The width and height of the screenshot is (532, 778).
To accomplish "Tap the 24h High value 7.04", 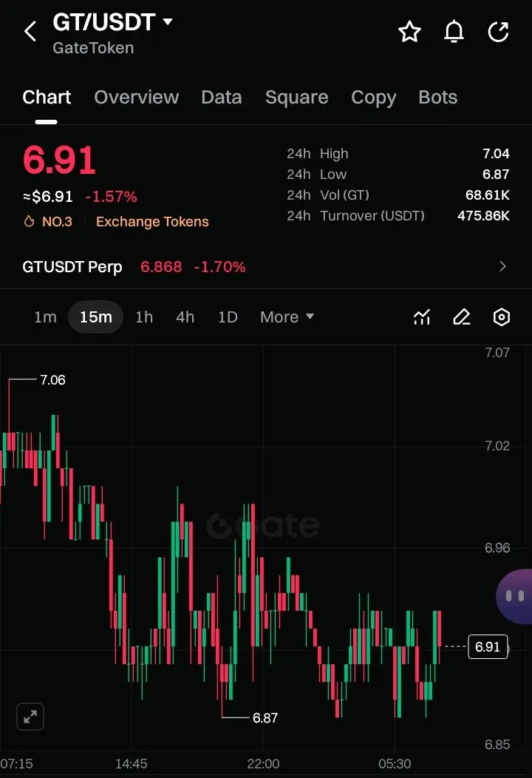I will [496, 153].
